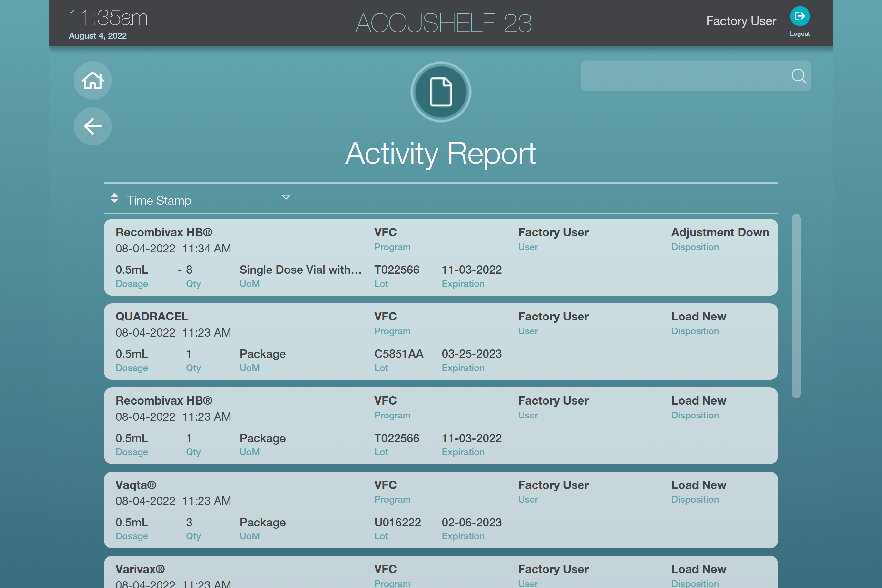
Task: Select the QUADRACEL Load New record
Action: click(441, 341)
